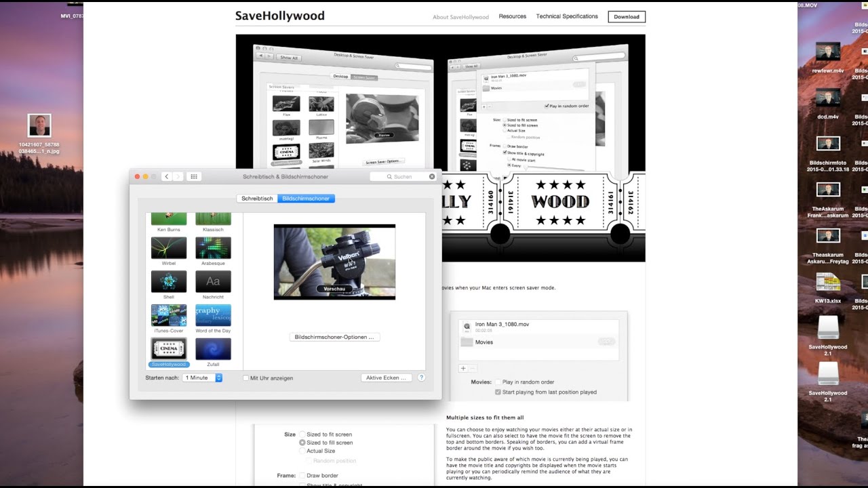Show all preferences grid icon
The height and width of the screenshot is (488, 868).
[194, 176]
